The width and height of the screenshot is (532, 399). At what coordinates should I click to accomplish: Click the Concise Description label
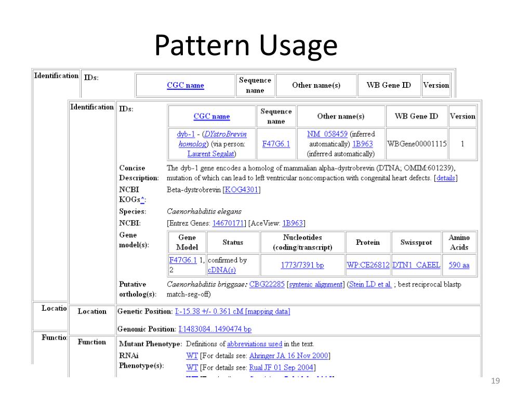[x=139, y=173]
